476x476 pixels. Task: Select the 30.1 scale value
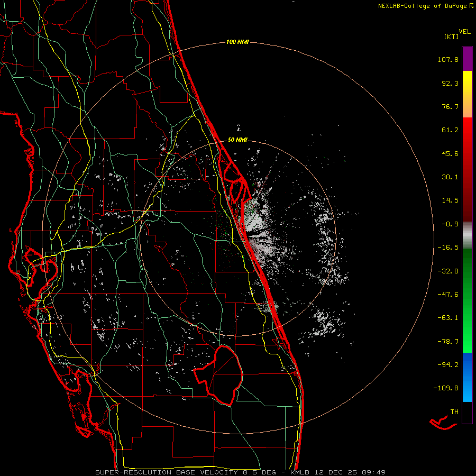pyautogui.click(x=450, y=177)
